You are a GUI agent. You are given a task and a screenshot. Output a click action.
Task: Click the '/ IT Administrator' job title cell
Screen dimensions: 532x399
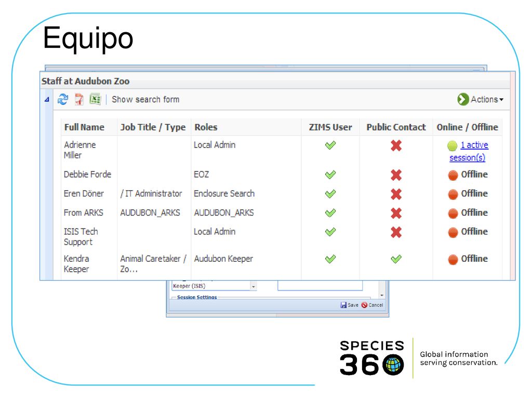point(151,193)
